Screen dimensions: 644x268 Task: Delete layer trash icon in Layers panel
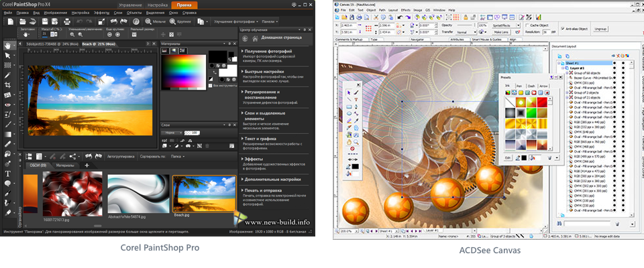click(x=208, y=145)
